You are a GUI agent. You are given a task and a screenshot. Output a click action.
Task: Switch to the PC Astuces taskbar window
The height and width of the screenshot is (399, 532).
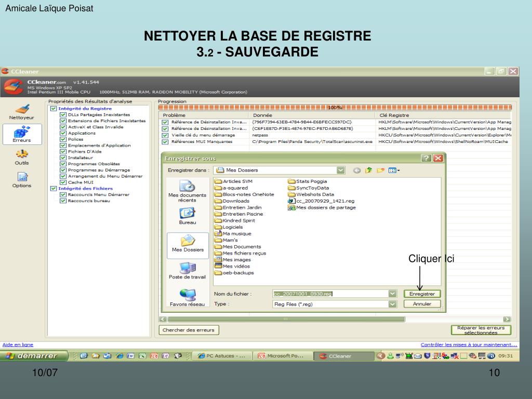(222, 356)
